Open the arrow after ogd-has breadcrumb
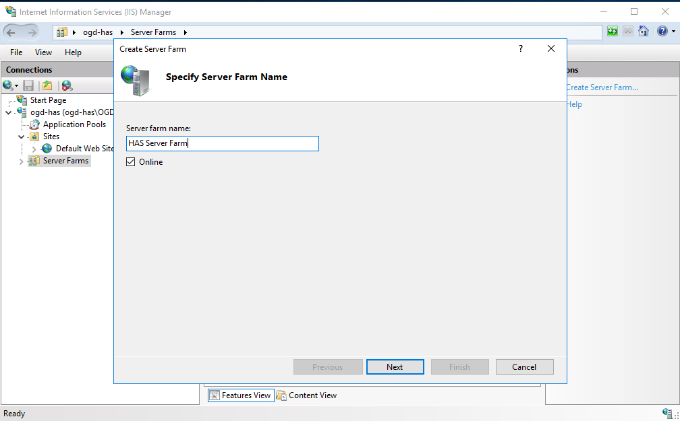Screen dimensions: 680x421 pyautogui.click(x=122, y=32)
